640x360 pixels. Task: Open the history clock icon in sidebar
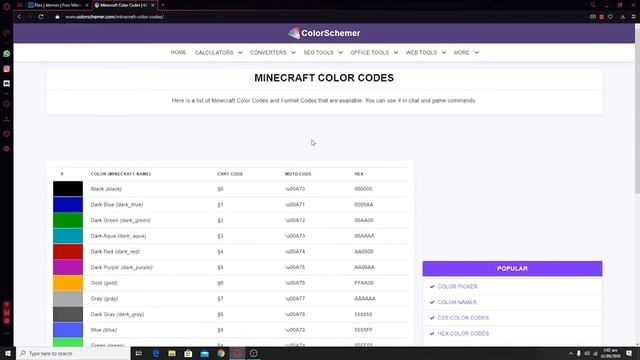coord(7,104)
